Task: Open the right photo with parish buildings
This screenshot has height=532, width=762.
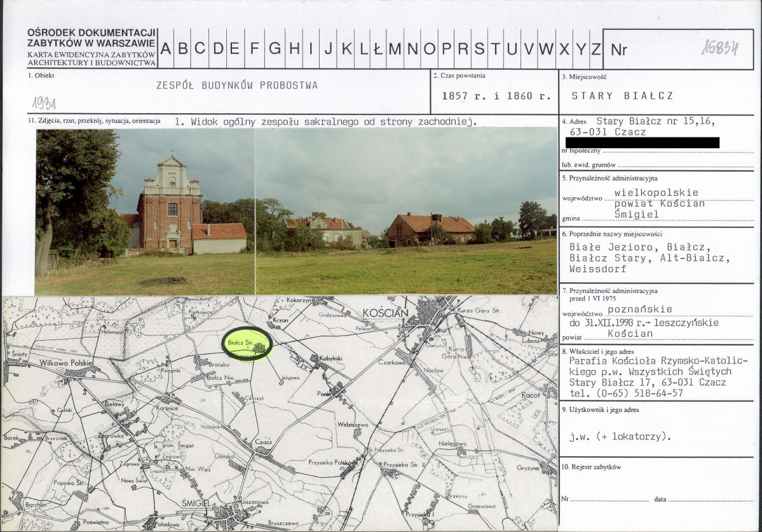Action: 406,211
